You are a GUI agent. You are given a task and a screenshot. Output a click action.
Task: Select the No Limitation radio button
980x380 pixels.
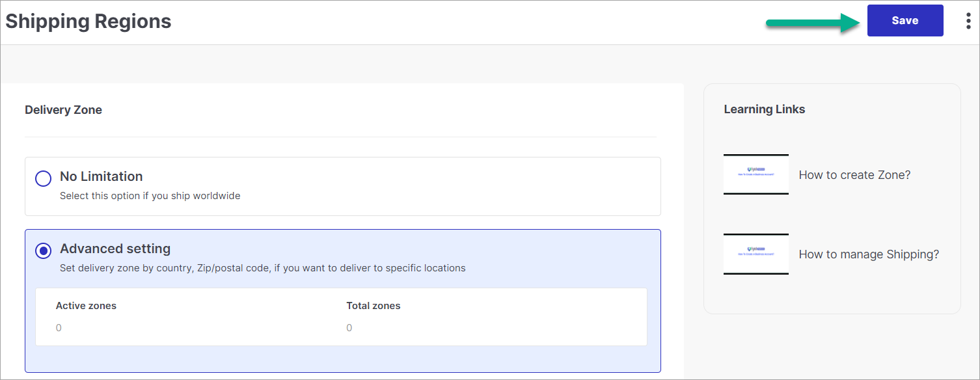click(x=43, y=178)
